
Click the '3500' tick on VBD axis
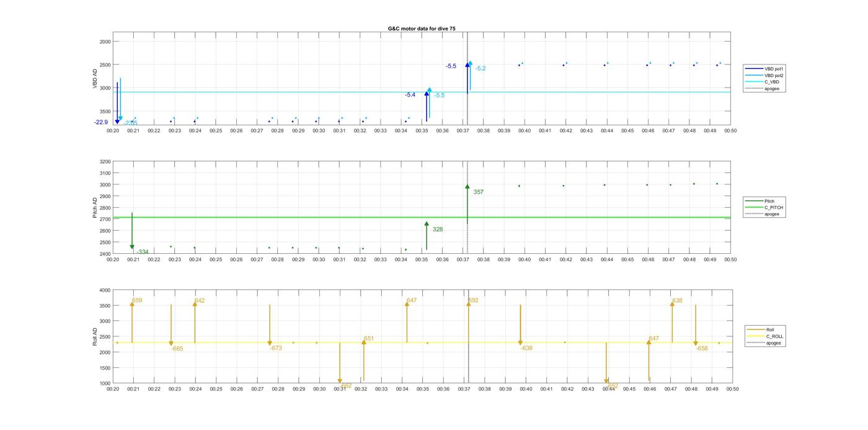[105, 111]
